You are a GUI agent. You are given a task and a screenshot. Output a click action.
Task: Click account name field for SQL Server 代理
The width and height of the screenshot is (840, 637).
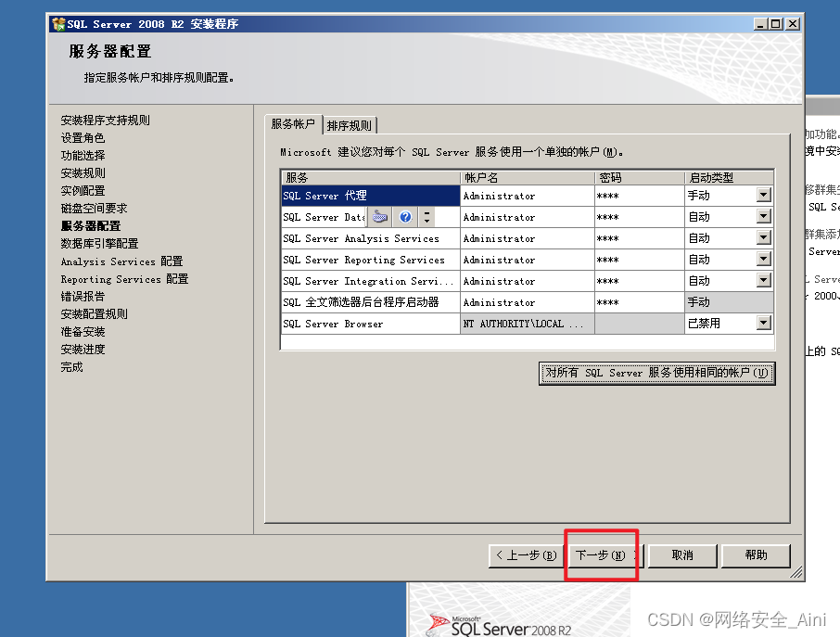point(528,196)
